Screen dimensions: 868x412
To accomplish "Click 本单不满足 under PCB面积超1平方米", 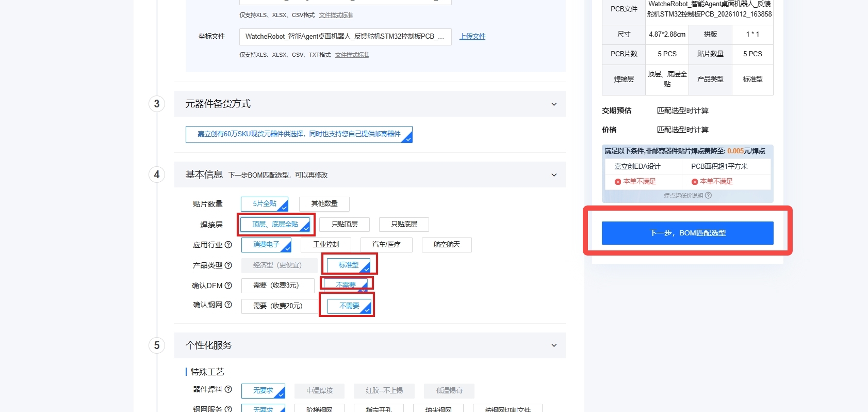I will pos(716,182).
